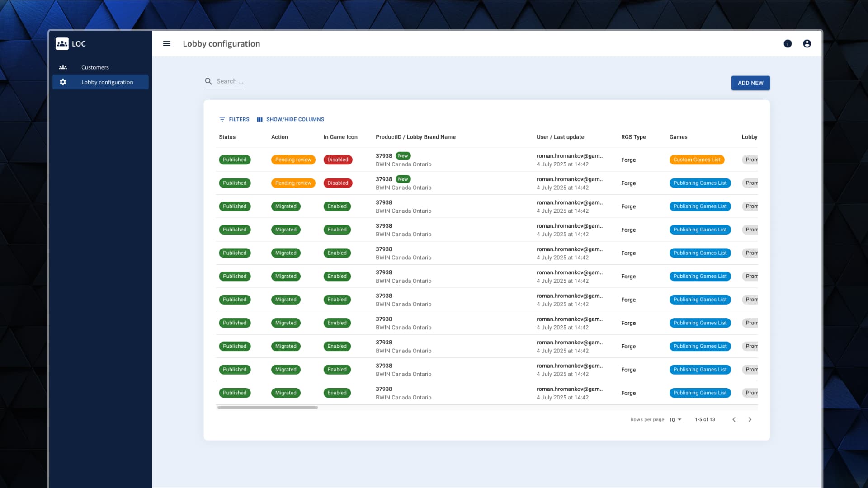Toggle the Enabled badge in the third row
The width and height of the screenshot is (868, 488).
[x=337, y=206]
